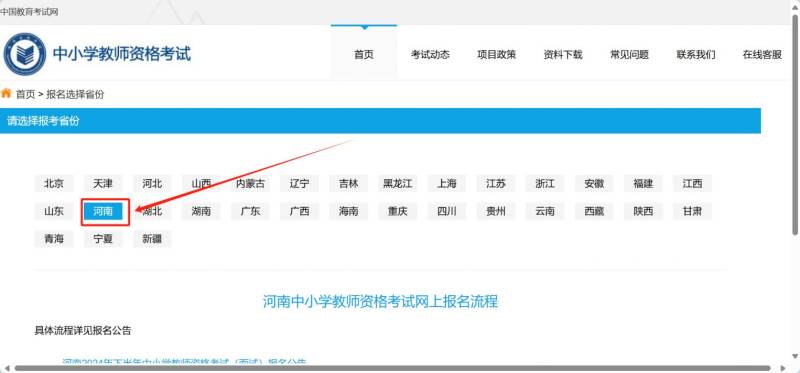Choose 江西 province button
The width and height of the screenshot is (800, 373).
692,184
